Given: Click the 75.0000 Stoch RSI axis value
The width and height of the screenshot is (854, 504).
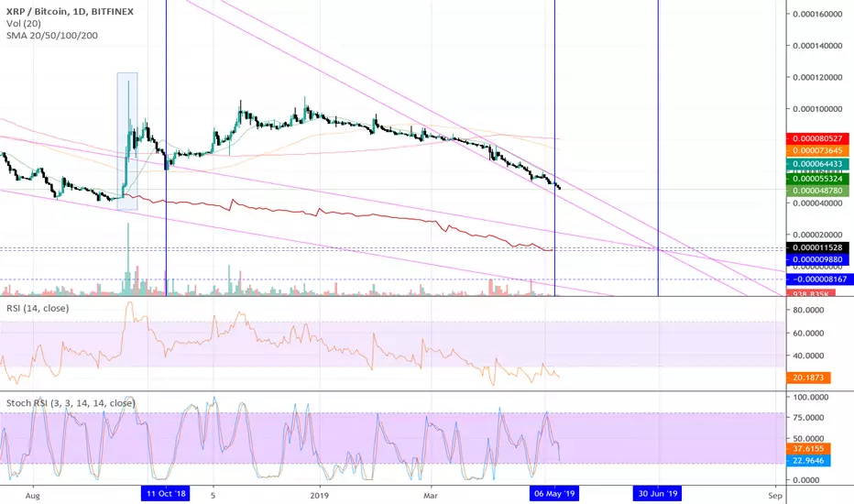Looking at the screenshot, I should tap(809, 417).
